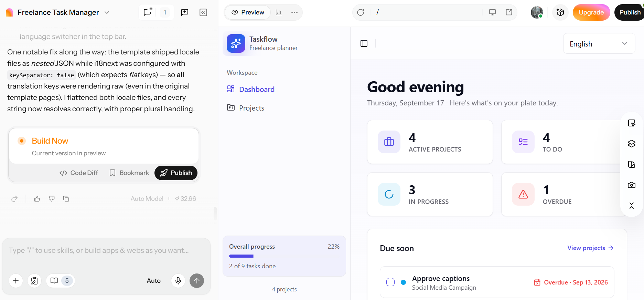
Task: Open the three-dots more options menu
Action: pos(294,12)
